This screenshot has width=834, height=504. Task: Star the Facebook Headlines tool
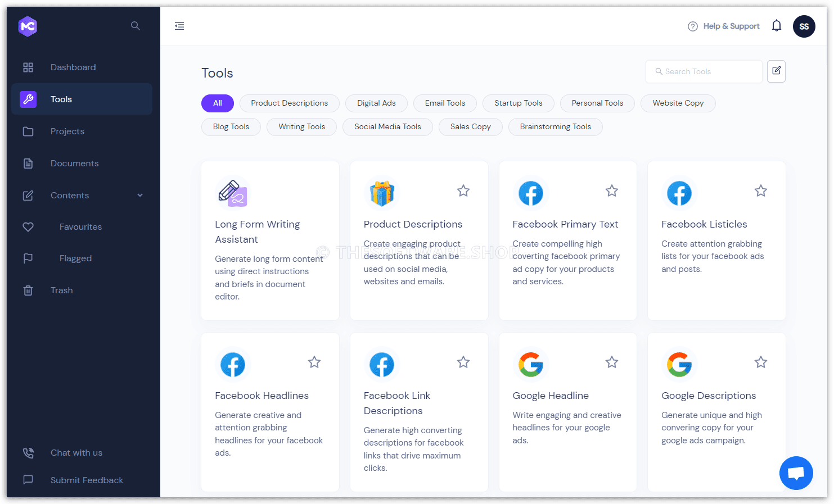coord(314,362)
